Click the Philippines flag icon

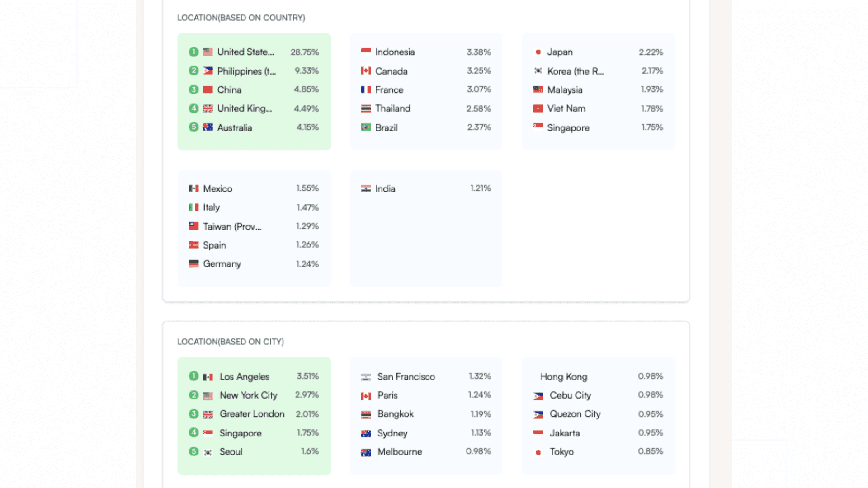pyautogui.click(x=208, y=71)
